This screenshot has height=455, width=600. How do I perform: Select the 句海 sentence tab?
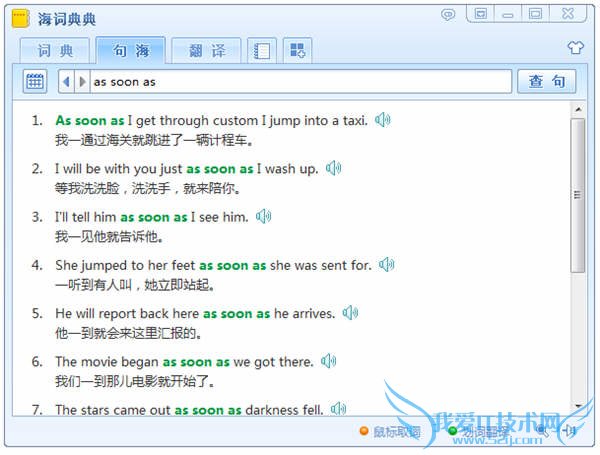coord(130,50)
